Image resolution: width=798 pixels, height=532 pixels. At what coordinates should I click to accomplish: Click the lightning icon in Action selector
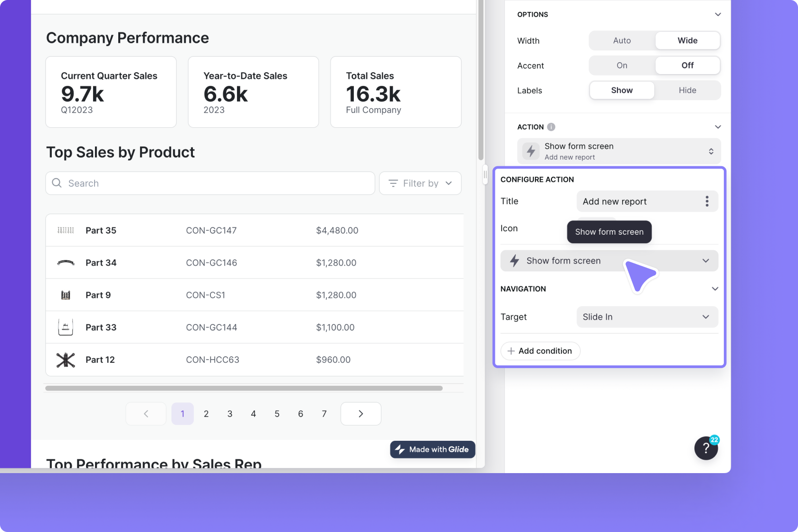[x=531, y=152]
